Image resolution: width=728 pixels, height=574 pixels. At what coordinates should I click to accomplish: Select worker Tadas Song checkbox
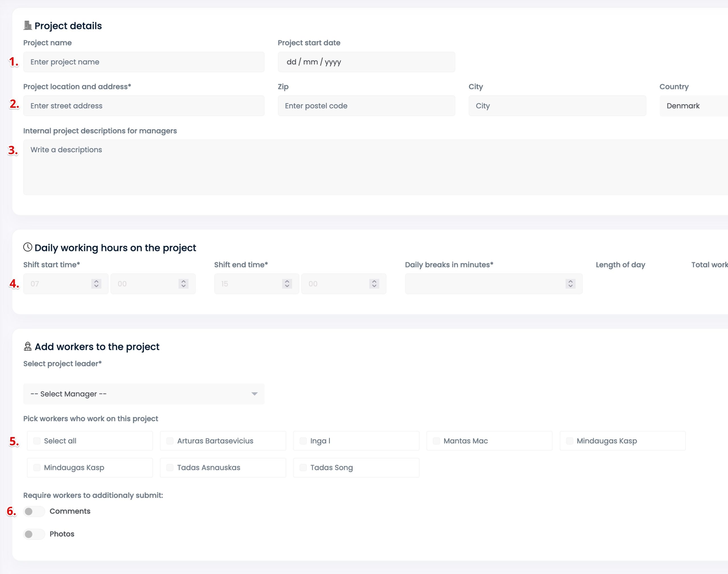303,468
